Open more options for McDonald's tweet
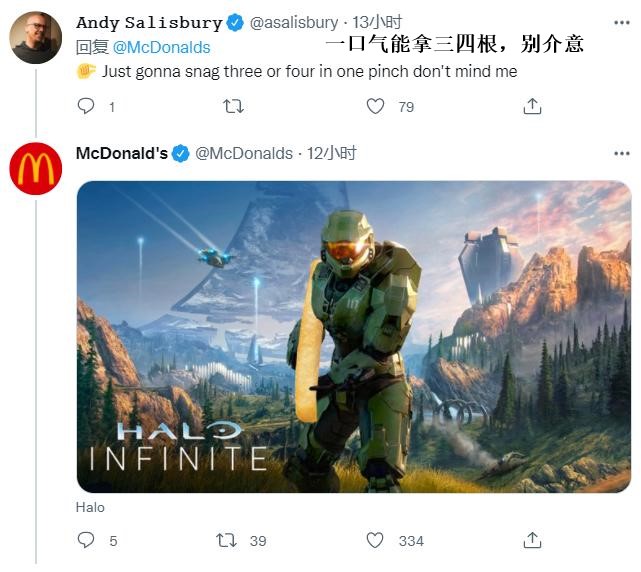641x572 pixels. pos(623,153)
